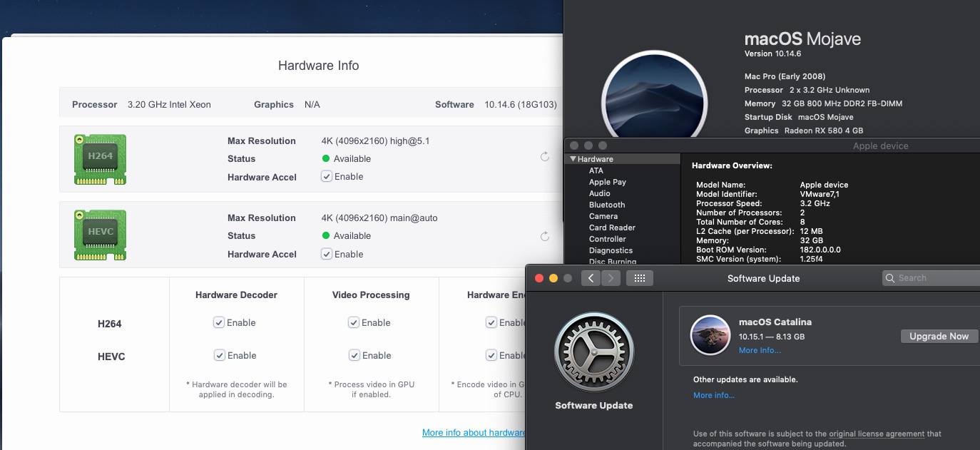
Task: Click Upgrade Now for macOS Catalina
Action: pos(939,336)
